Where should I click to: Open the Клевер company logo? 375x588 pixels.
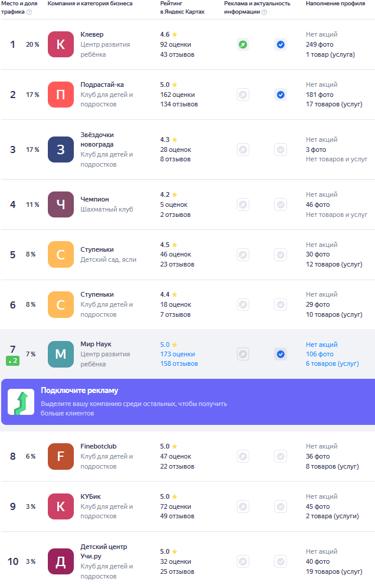click(60, 44)
